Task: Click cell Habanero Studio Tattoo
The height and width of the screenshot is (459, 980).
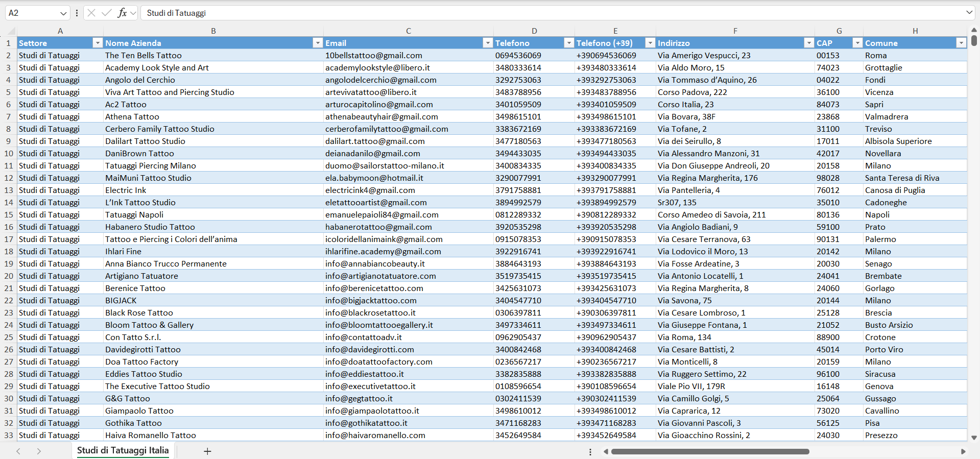Action: pyautogui.click(x=213, y=227)
